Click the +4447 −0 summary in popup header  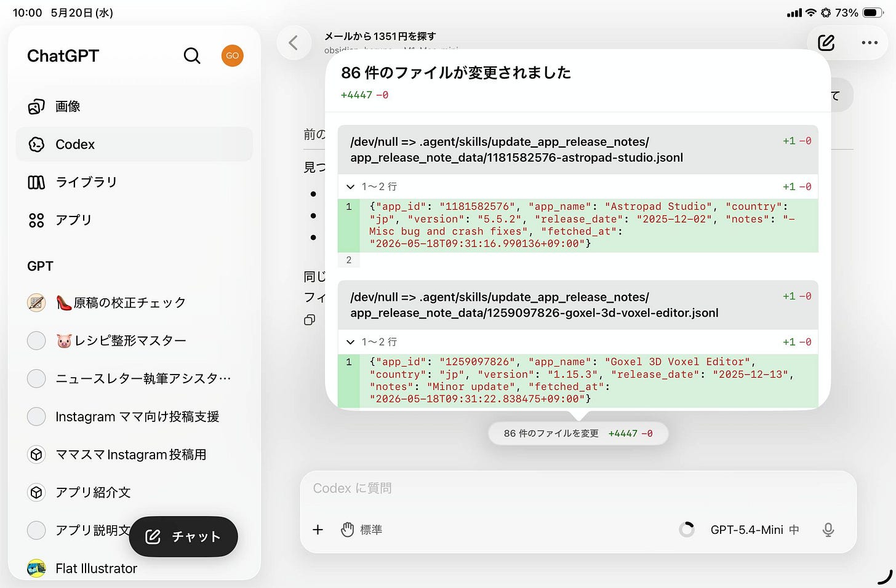(x=364, y=95)
